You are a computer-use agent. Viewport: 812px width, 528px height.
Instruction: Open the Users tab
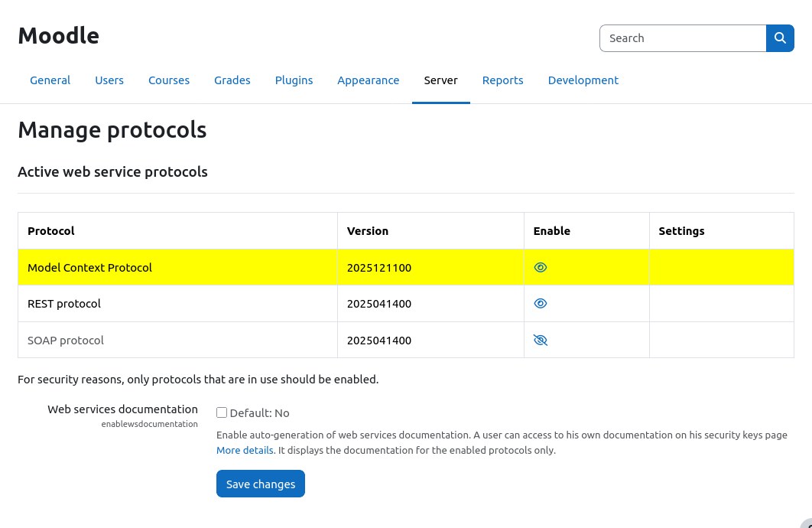(x=109, y=80)
